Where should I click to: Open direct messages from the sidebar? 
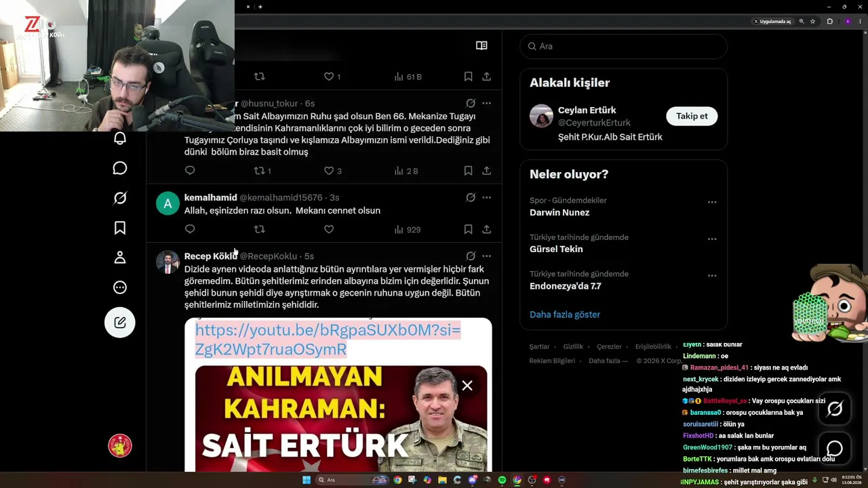120,168
